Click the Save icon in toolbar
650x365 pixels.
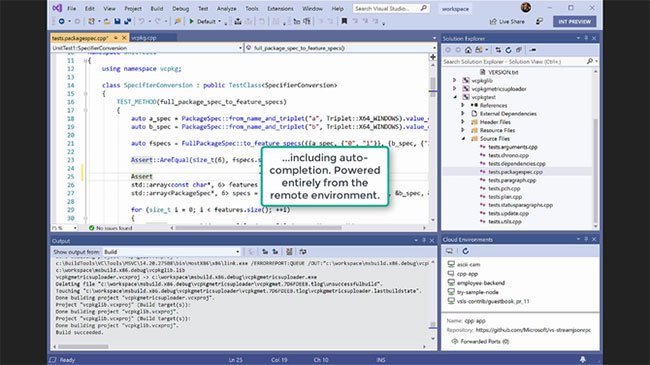click(117, 21)
